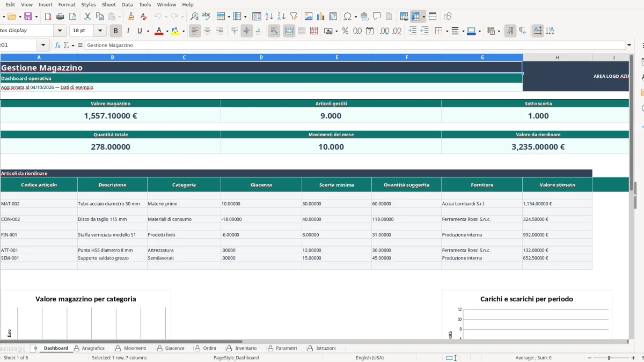Image resolution: width=644 pixels, height=362 pixels.
Task: Cut the selection with the scissors icon
Action: click(87, 17)
